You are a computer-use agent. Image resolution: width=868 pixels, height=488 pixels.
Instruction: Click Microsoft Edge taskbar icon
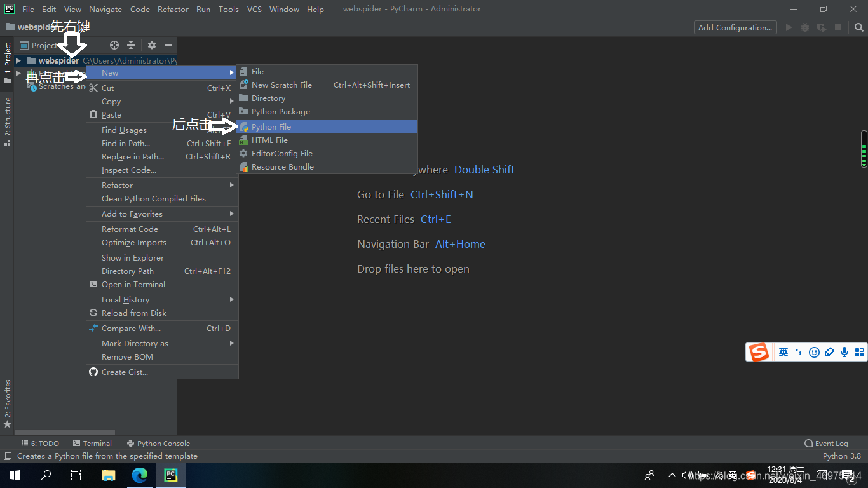(140, 475)
